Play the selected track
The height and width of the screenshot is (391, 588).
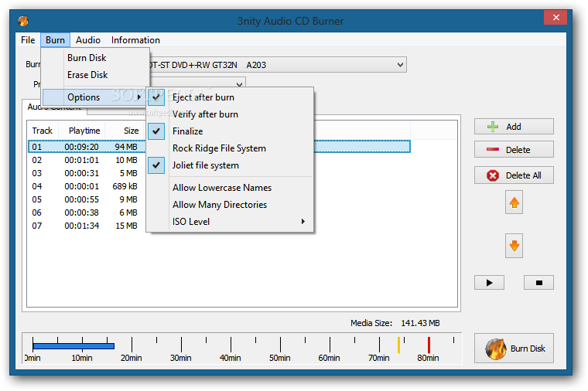tap(490, 283)
